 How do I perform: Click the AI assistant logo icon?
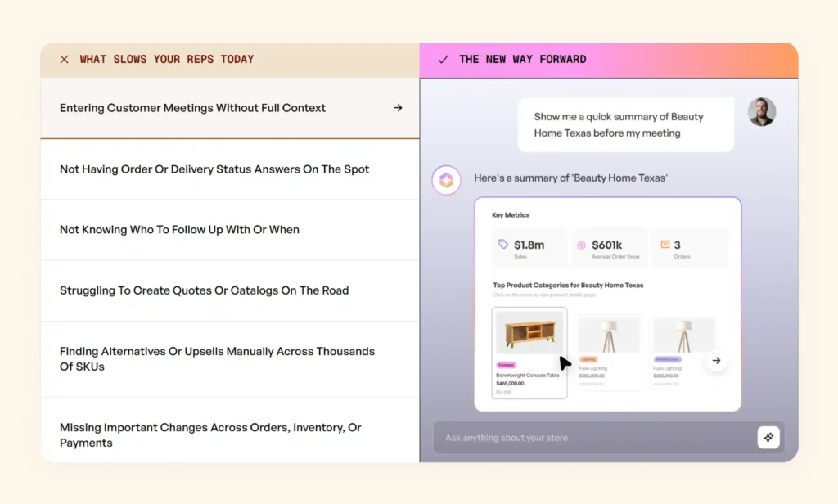coord(446,180)
